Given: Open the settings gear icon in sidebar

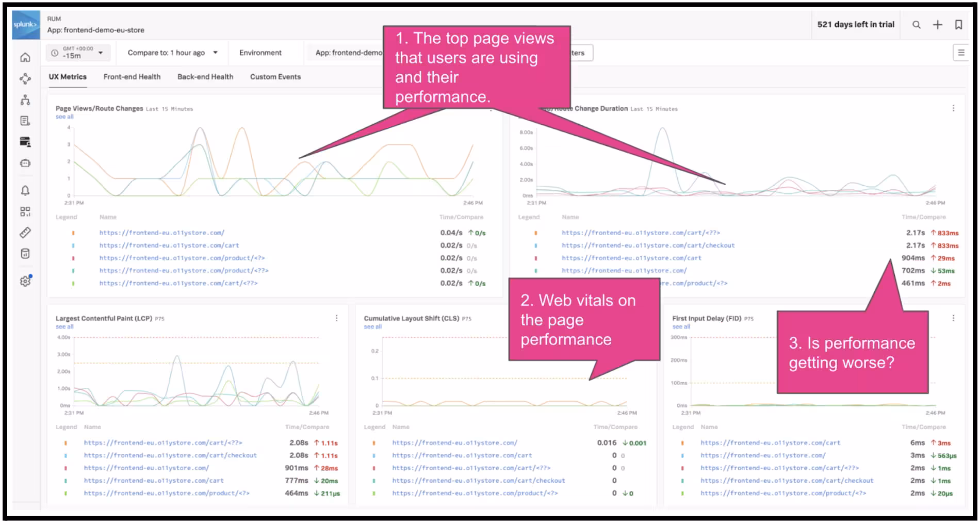Looking at the screenshot, I should point(25,281).
